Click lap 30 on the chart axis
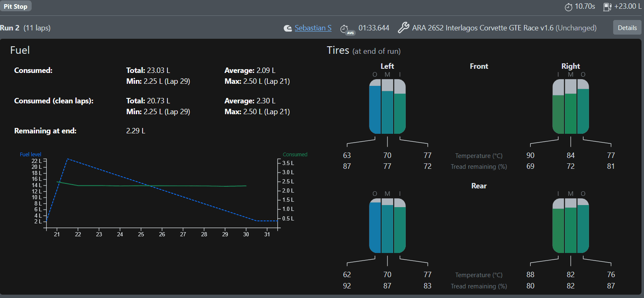 (246, 235)
